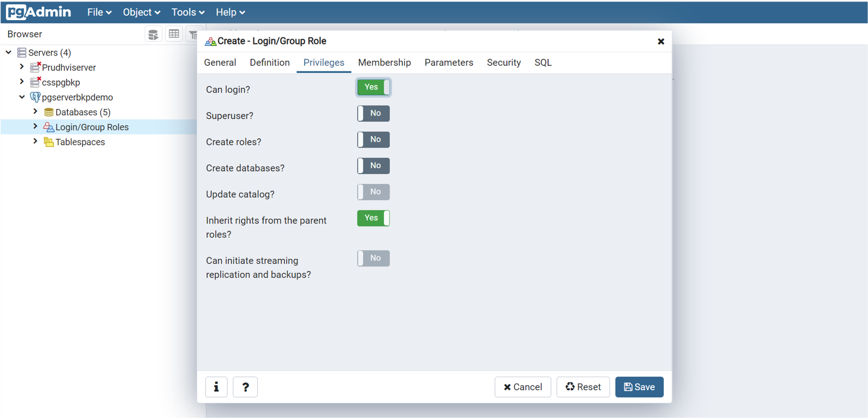Switch to the SQL tab
Image resolution: width=868 pixels, height=418 pixels.
[543, 62]
